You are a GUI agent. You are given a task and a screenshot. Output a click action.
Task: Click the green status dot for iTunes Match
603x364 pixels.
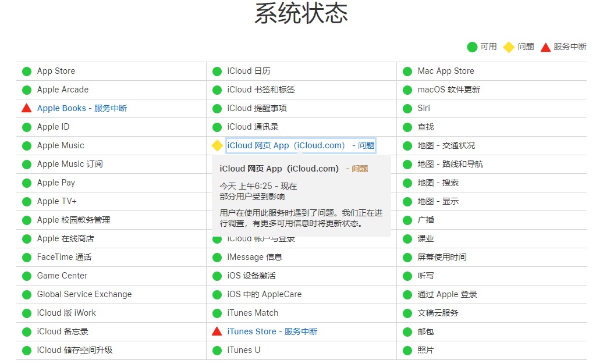217,313
